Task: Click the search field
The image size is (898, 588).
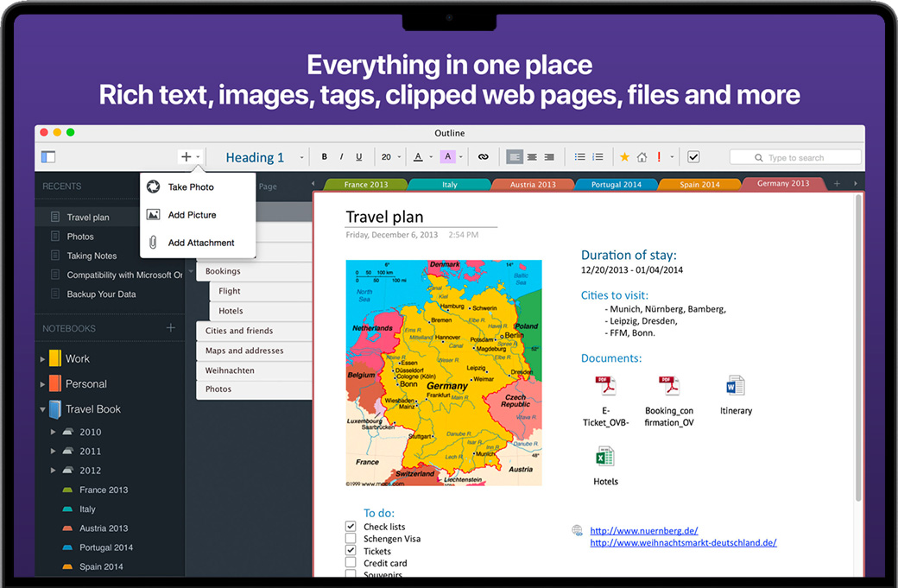Action: coord(803,157)
